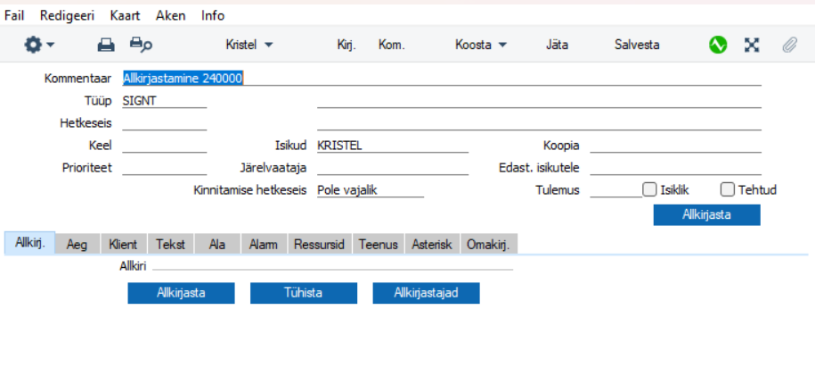Click the Keel input field
Screen dimensions: 815x368
click(x=164, y=146)
